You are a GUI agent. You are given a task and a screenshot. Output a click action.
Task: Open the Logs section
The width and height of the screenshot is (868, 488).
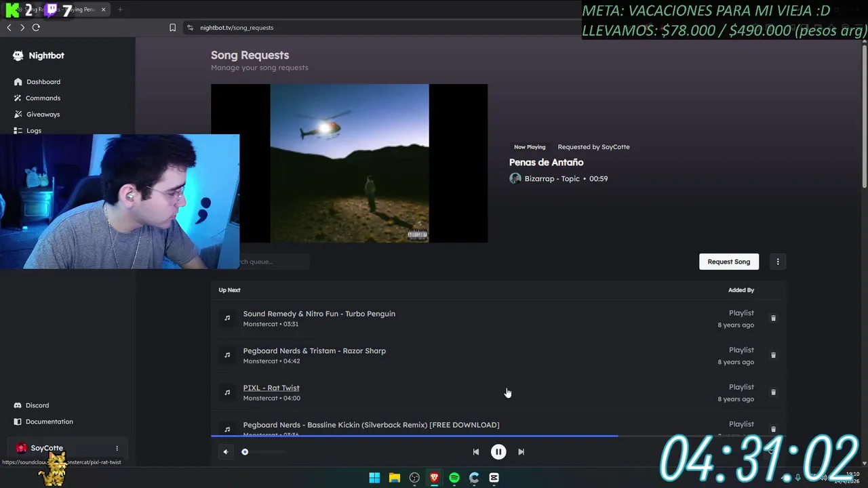pyautogui.click(x=34, y=130)
